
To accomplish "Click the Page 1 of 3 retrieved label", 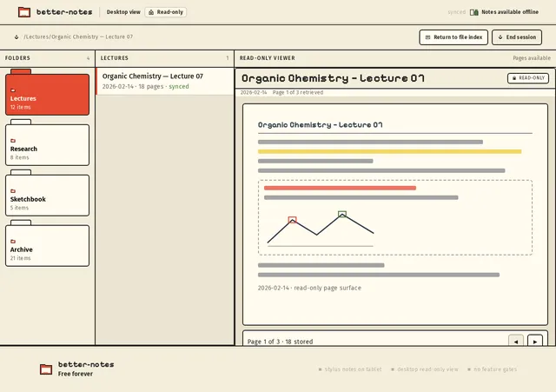I will click(x=298, y=92).
